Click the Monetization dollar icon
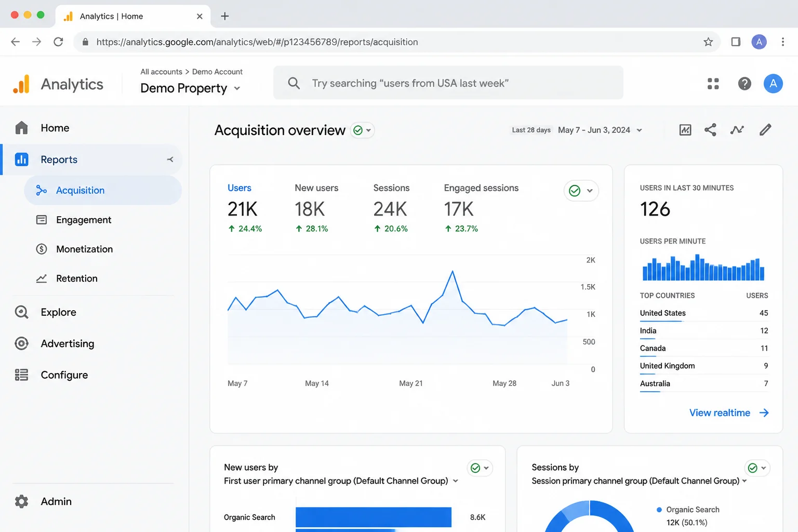The width and height of the screenshot is (798, 532). click(x=42, y=249)
